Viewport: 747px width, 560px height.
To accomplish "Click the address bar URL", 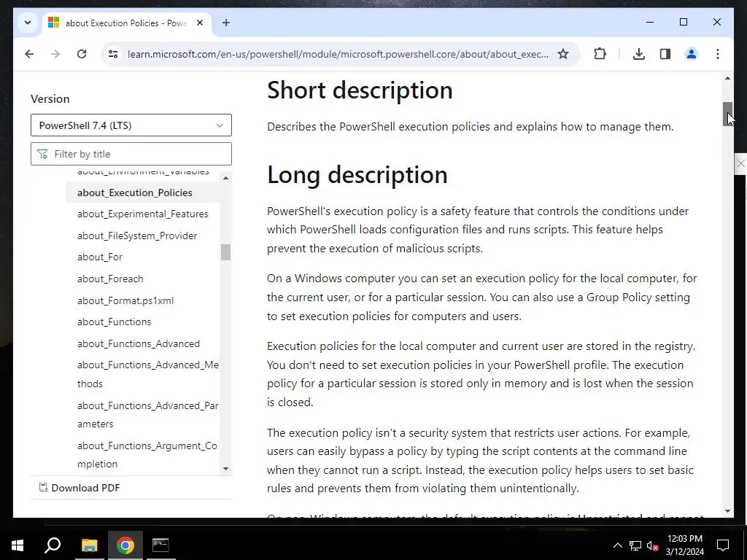I will click(x=338, y=54).
